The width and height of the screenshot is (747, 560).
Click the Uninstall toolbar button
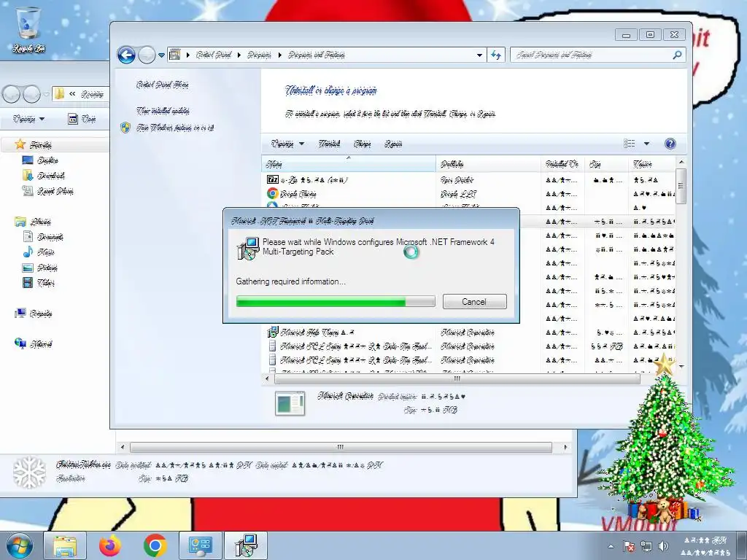(x=329, y=144)
